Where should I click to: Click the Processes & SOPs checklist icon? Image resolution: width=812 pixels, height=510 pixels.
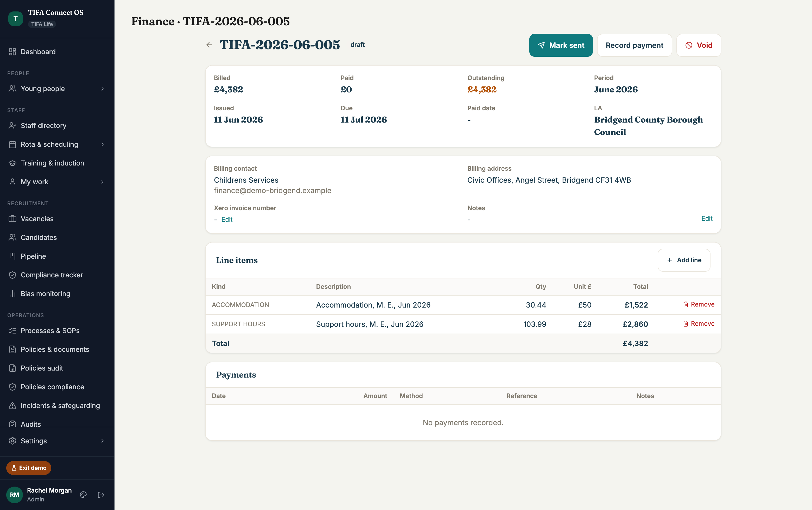[12, 331]
